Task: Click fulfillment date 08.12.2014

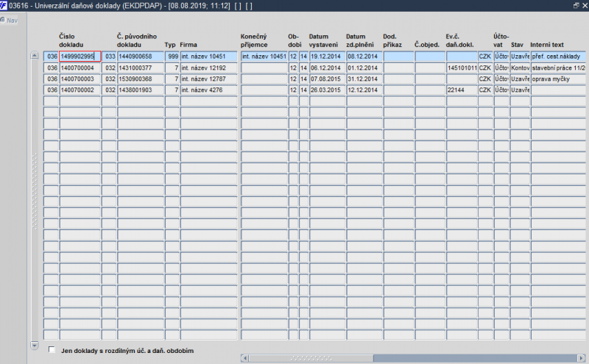Action: [364, 57]
